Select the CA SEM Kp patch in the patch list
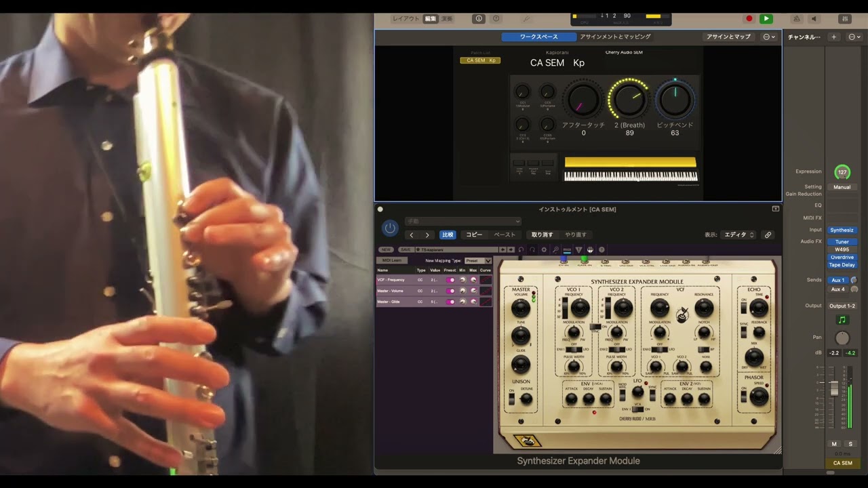 click(480, 60)
